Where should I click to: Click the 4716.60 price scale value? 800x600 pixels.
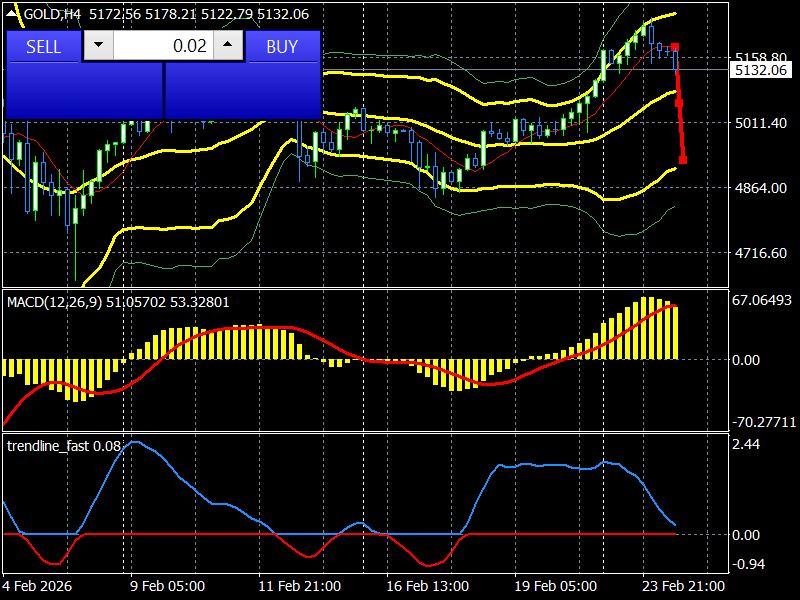(x=761, y=253)
